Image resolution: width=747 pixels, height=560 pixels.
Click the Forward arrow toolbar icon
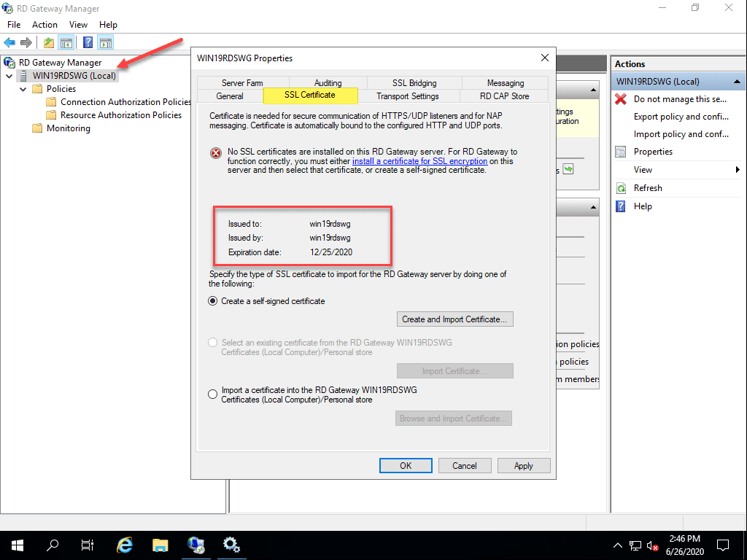point(26,43)
